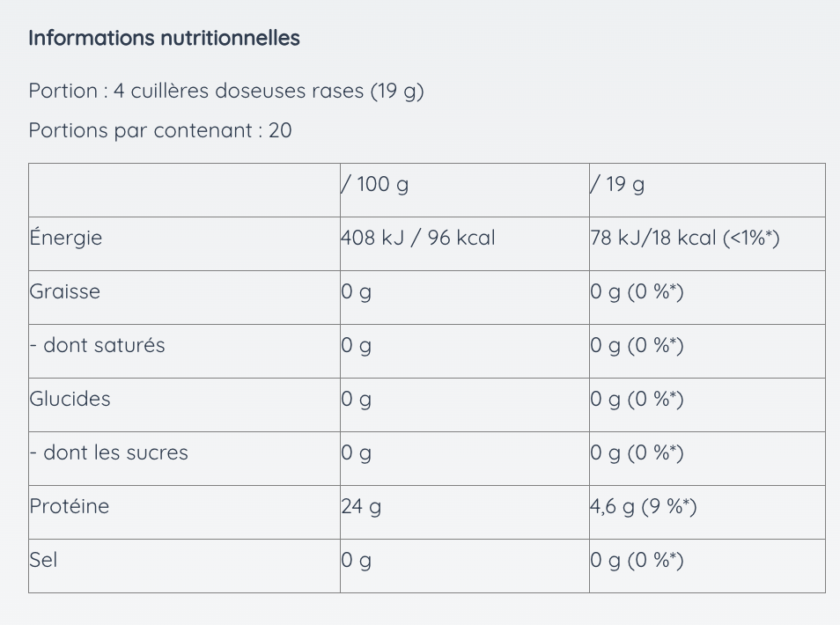Click the dont saturés row label
Image resolution: width=840 pixels, height=625 pixels.
(x=98, y=345)
